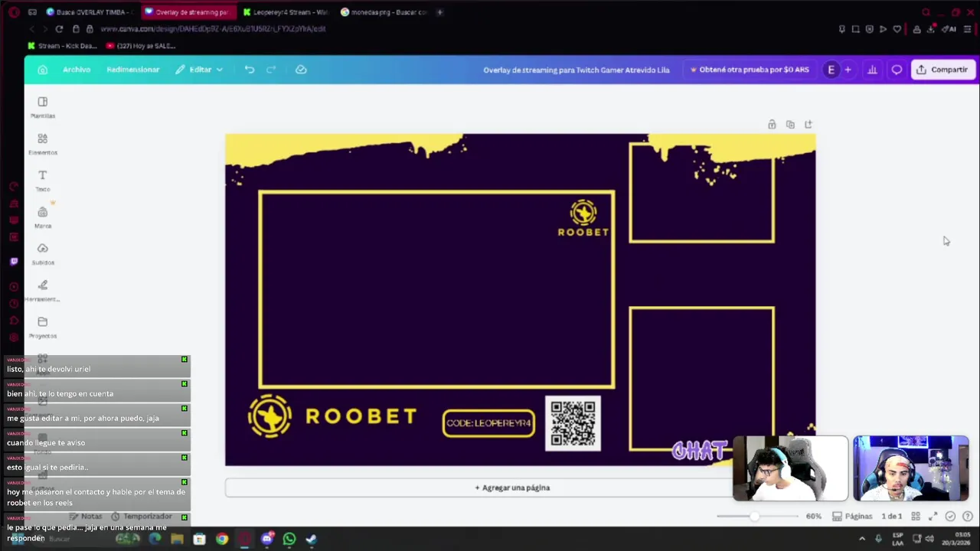
Task: Select the Overlay de streaming Canva tab
Action: click(188, 12)
